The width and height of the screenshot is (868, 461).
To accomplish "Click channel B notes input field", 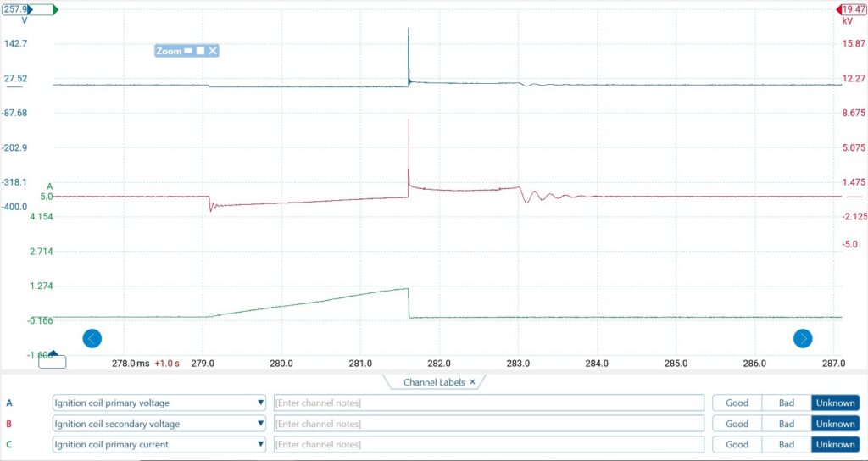I will coord(488,424).
